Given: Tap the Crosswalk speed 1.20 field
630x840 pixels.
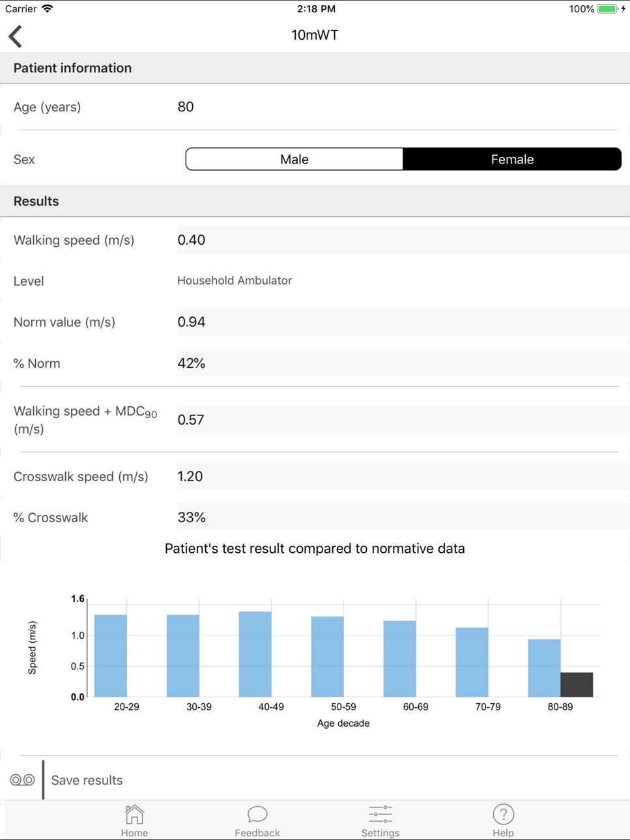Looking at the screenshot, I should click(403, 476).
